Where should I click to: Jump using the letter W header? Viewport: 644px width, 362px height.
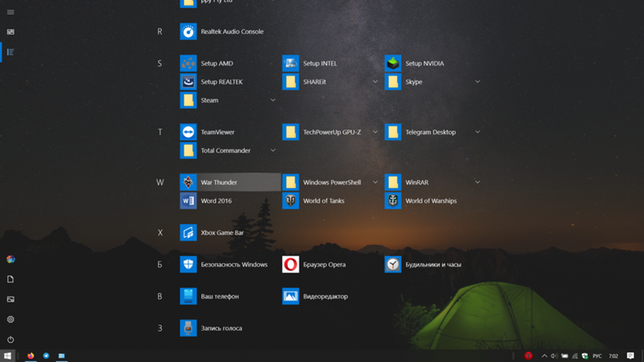click(x=159, y=183)
